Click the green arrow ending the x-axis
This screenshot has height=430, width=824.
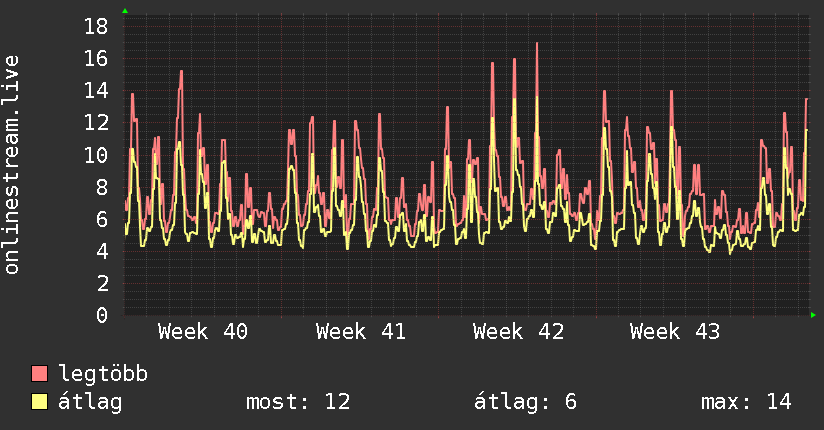[x=813, y=315]
